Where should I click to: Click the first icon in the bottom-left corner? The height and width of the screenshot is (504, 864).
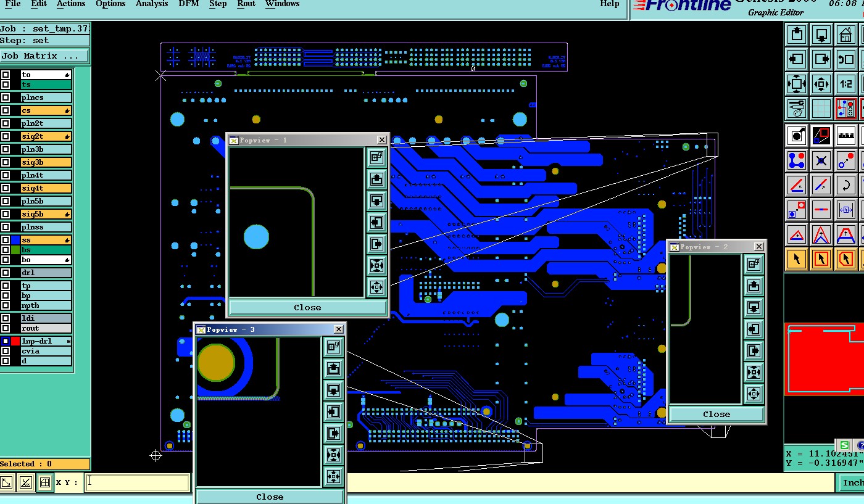pyautogui.click(x=7, y=482)
